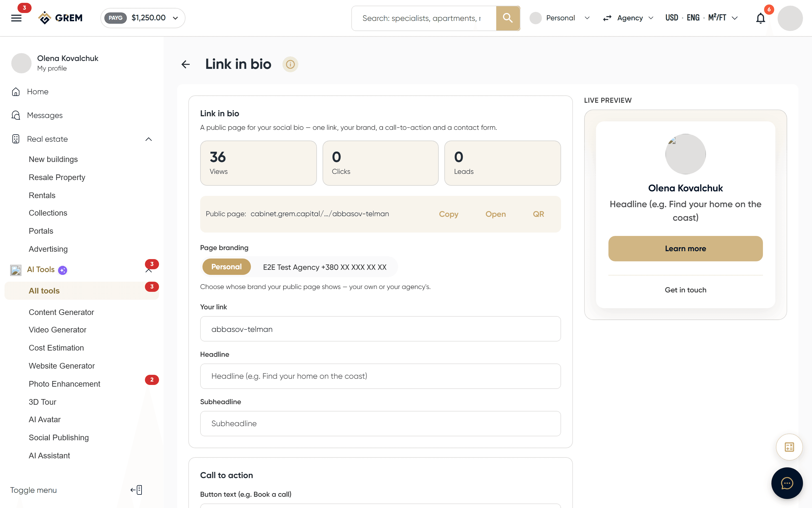Screen dimensions: 812x508
Task: Click Learn more in live preview
Action: 685,249
